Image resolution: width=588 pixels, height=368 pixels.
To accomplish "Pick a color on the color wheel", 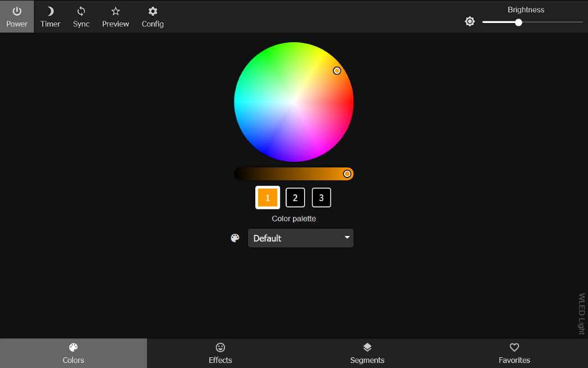I will click(293, 102).
